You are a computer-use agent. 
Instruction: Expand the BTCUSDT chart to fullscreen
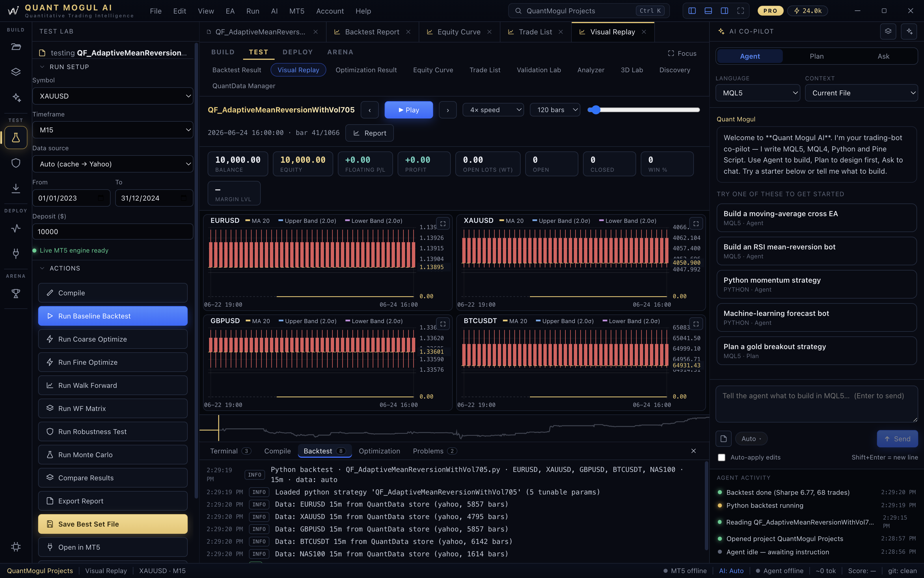coord(696,324)
